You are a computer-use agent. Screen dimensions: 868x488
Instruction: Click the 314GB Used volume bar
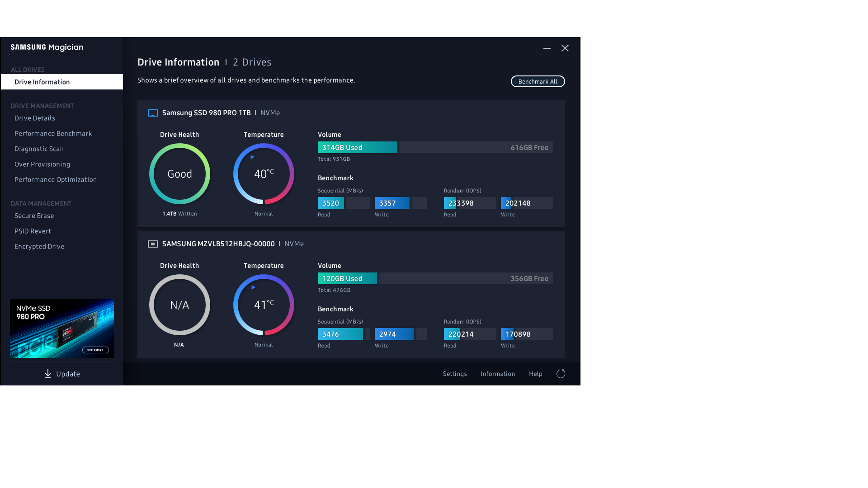[x=357, y=148]
